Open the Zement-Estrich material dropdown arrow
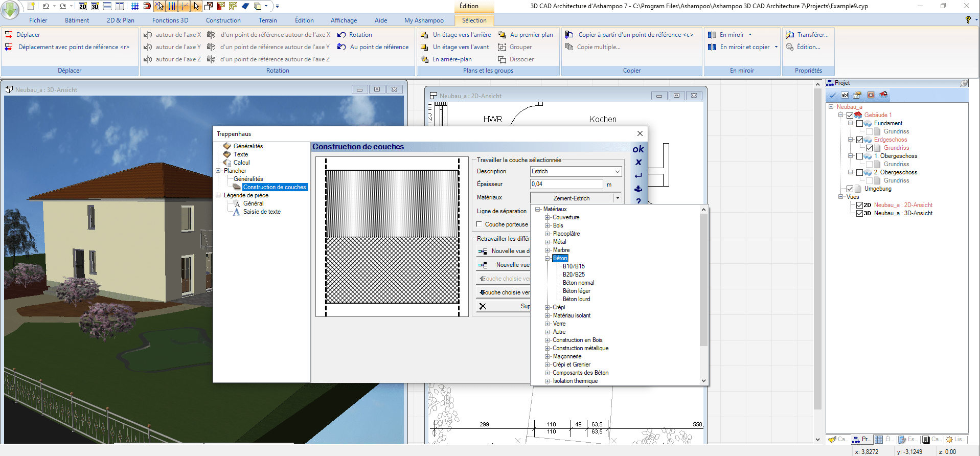Viewport: 980px width, 456px height. click(618, 198)
